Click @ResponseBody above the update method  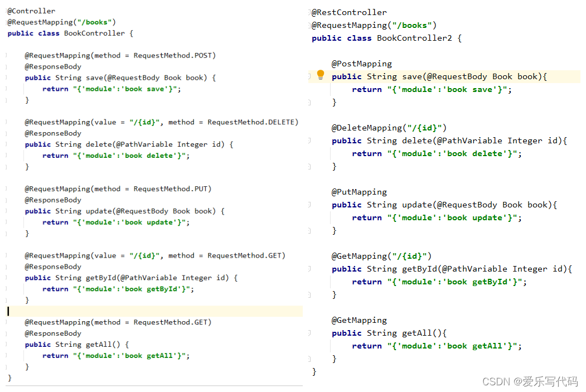point(53,200)
